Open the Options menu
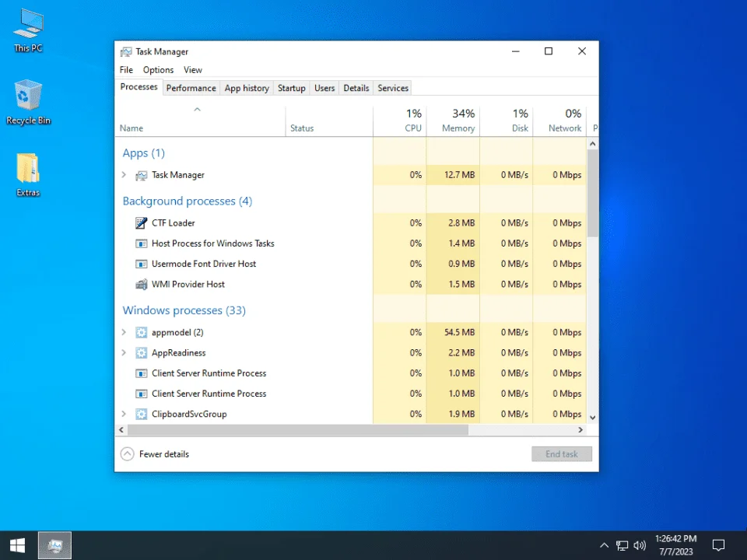This screenshot has width=747, height=560. (158, 69)
